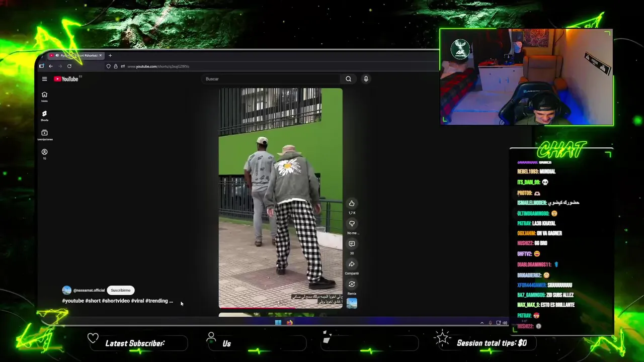Click the #trending hashtag
Viewport: 644px width, 362px height.
156,301
